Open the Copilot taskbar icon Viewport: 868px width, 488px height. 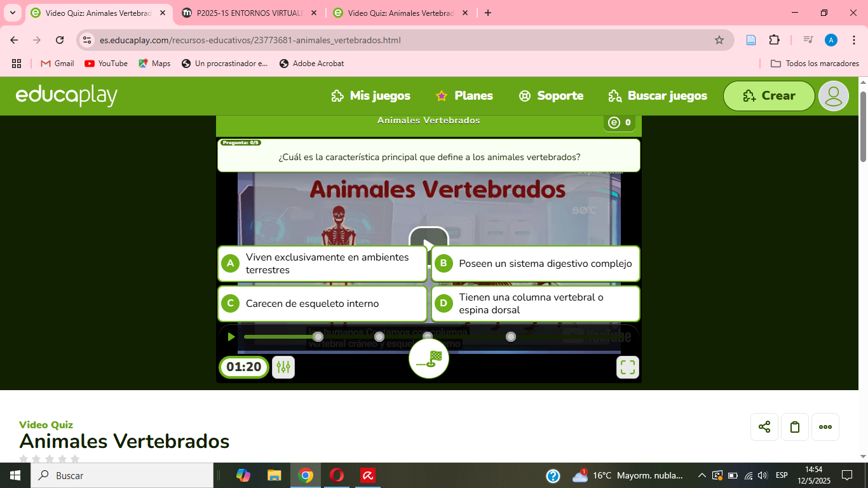(243, 475)
